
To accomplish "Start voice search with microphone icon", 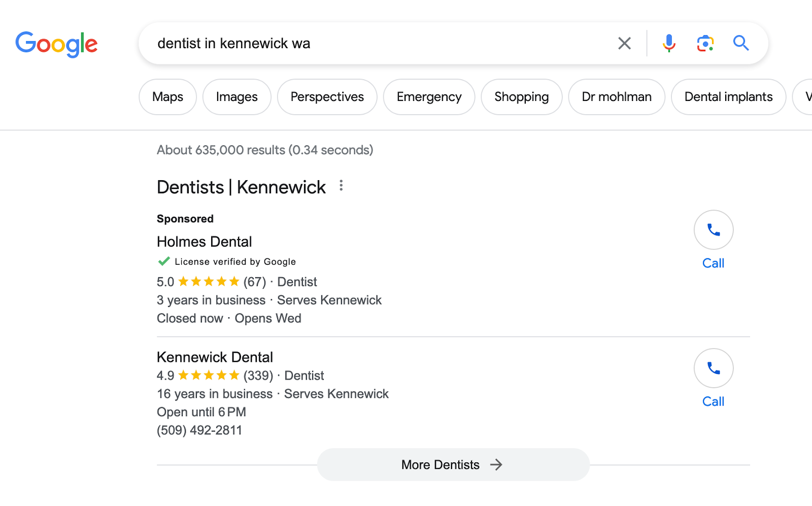I will (669, 43).
